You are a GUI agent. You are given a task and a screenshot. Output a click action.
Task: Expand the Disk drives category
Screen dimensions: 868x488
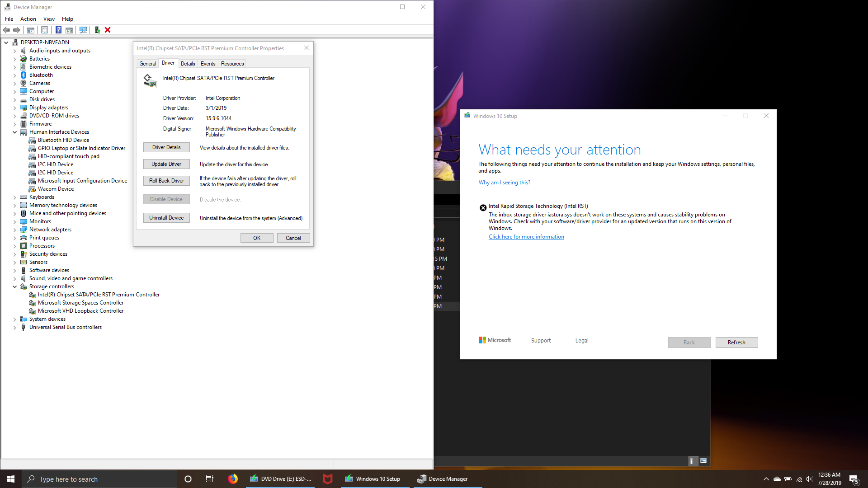14,99
